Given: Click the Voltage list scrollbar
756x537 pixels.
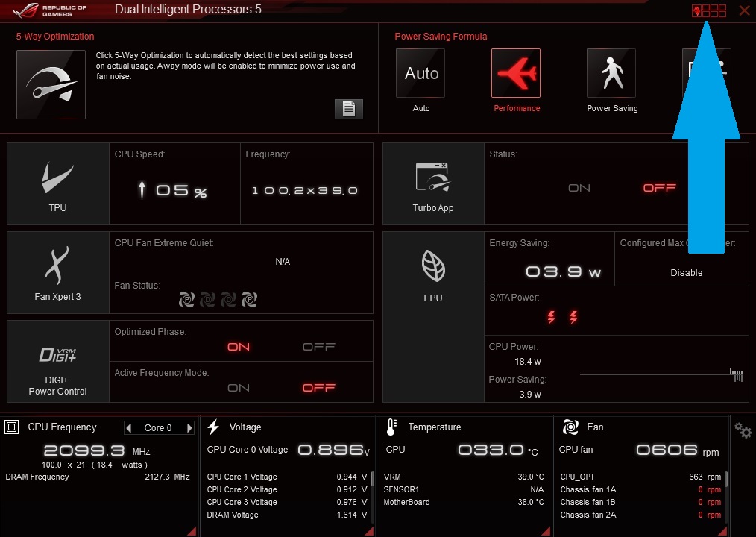Looking at the screenshot, I should pos(372,479).
